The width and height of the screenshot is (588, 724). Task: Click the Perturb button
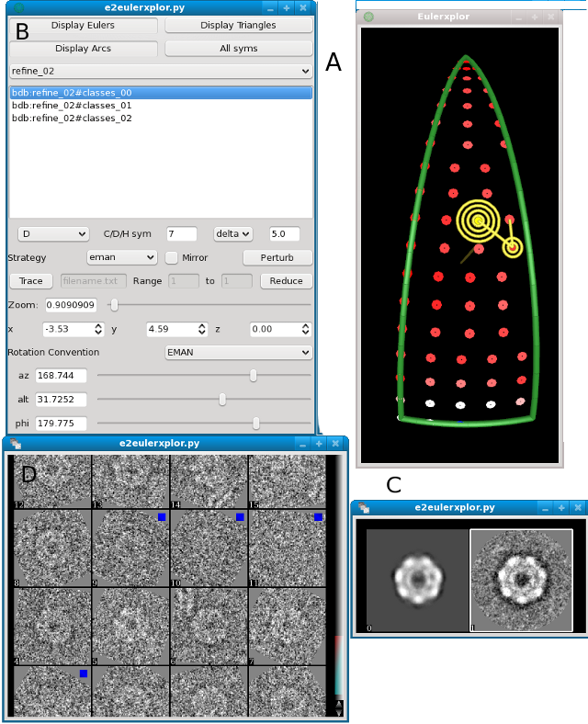[277, 257]
